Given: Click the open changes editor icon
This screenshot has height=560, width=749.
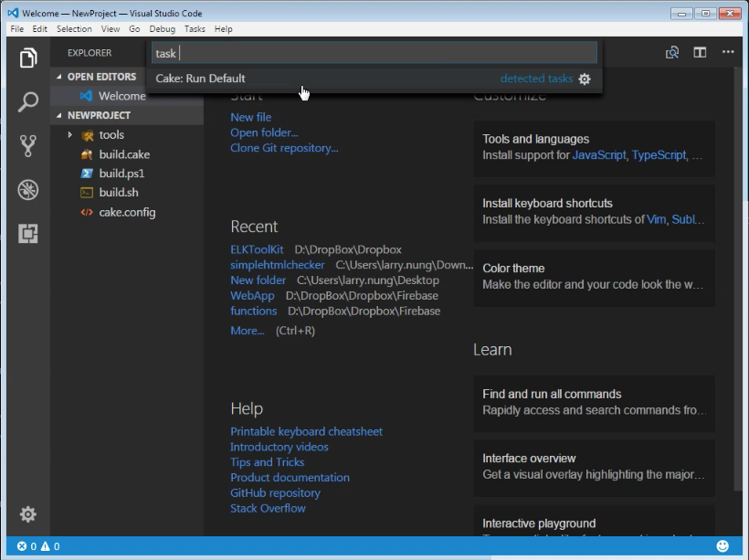Looking at the screenshot, I should click(x=672, y=53).
